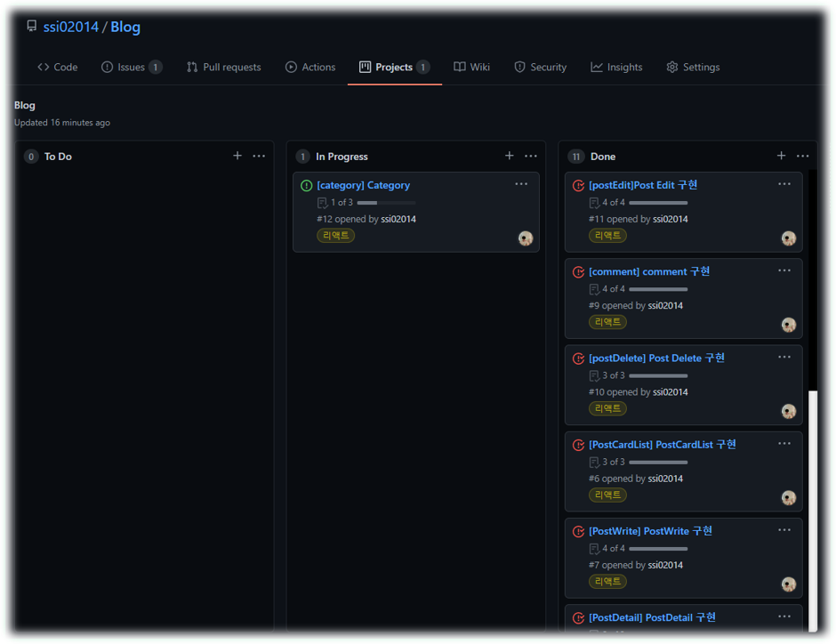Viewport: 836px width, 644px height.
Task: Open PostWrite card options menu
Action: point(784,529)
